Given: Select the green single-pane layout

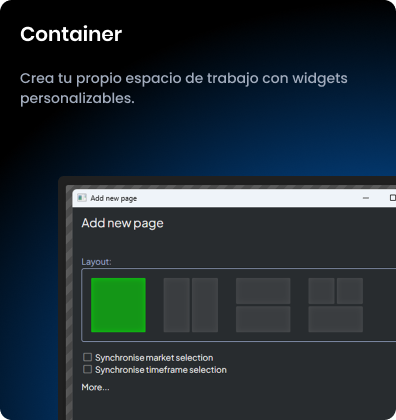Looking at the screenshot, I should pos(118,305).
